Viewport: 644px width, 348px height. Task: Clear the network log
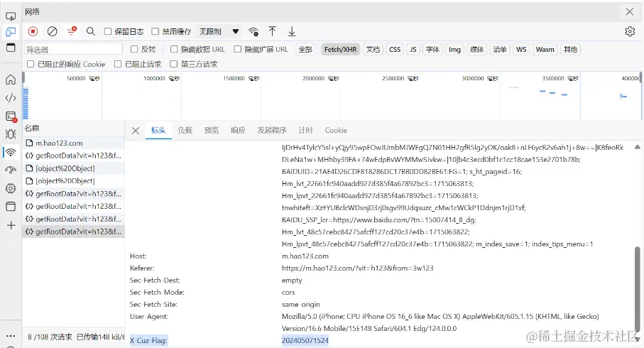tap(52, 31)
